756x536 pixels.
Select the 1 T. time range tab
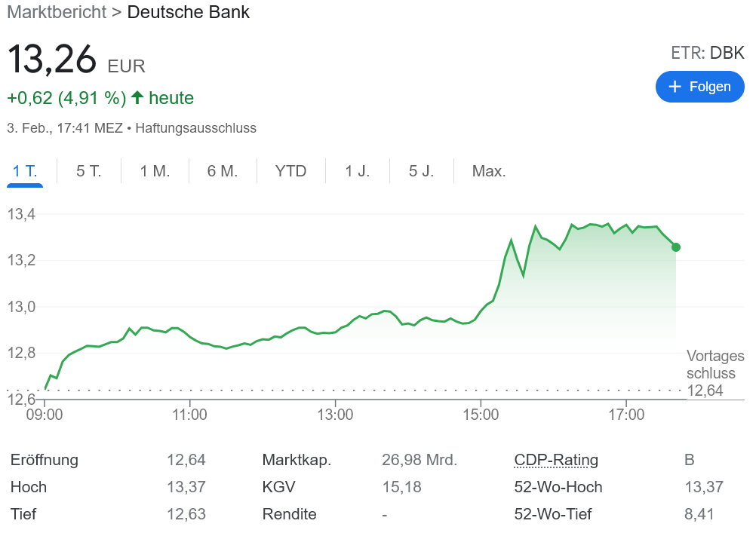coord(25,171)
